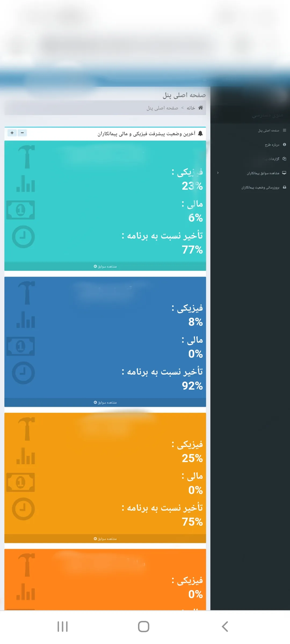Click the info icon beside درباره طرح
The image size is (290, 644).
284,145
